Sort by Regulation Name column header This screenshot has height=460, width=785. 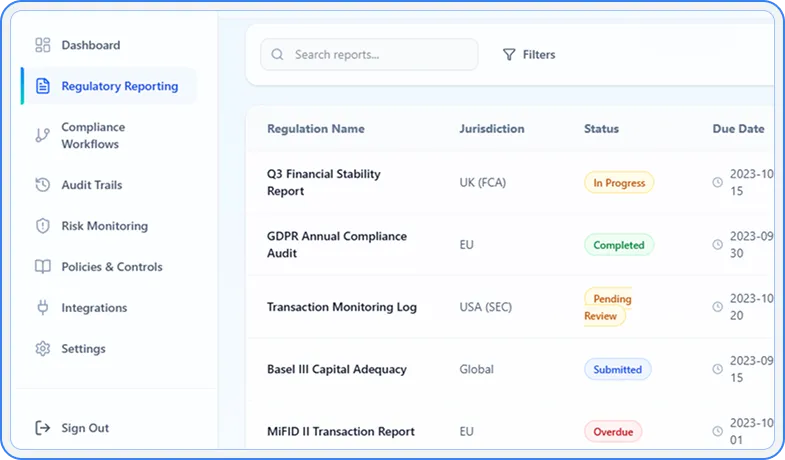315,129
